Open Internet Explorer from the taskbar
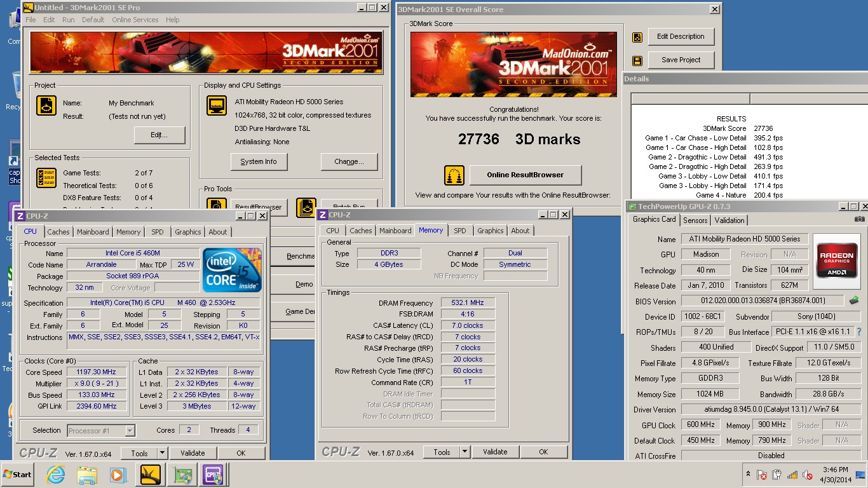The width and height of the screenshot is (868, 488). [55, 475]
